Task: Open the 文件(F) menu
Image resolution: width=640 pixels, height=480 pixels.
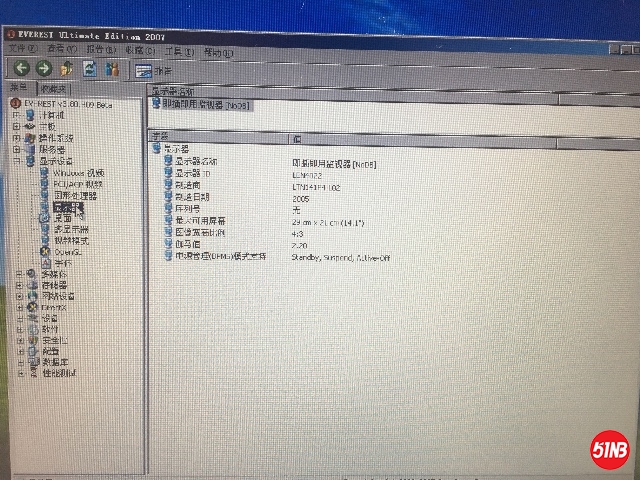Action: pyautogui.click(x=23, y=49)
